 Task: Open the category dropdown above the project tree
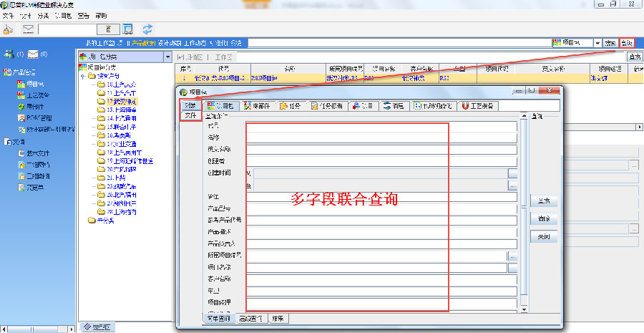(167, 57)
